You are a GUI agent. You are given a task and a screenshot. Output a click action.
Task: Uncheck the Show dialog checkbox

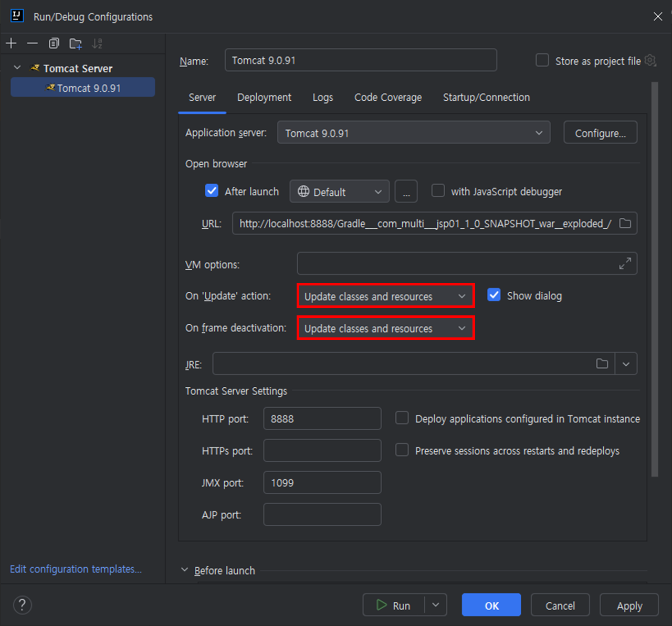tap(494, 295)
